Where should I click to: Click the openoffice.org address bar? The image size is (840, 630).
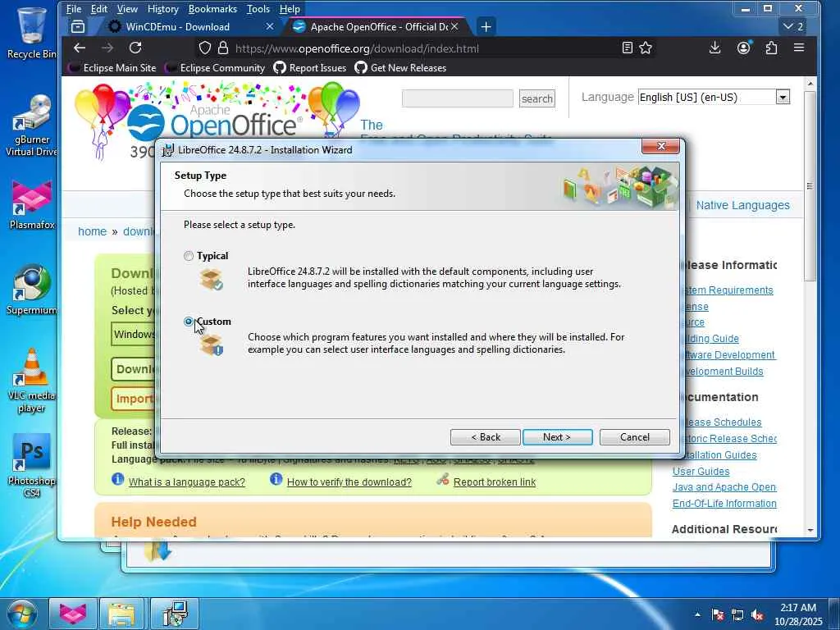pyautogui.click(x=357, y=48)
